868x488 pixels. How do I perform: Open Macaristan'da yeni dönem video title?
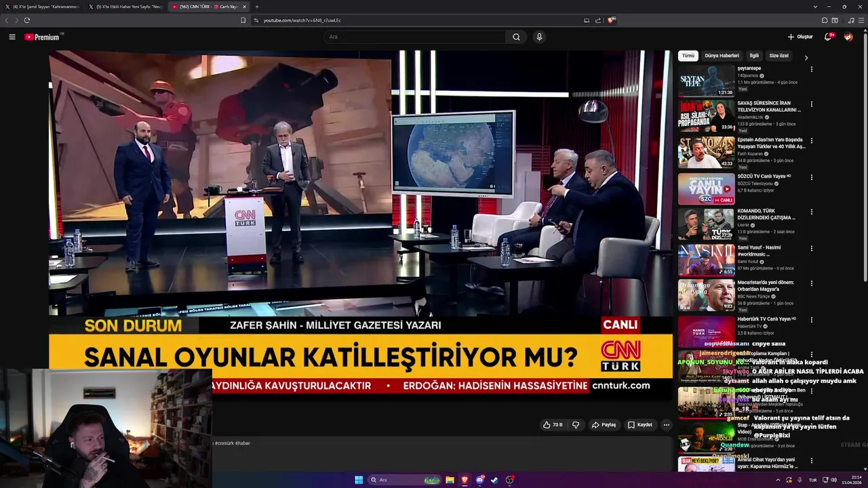point(766,286)
